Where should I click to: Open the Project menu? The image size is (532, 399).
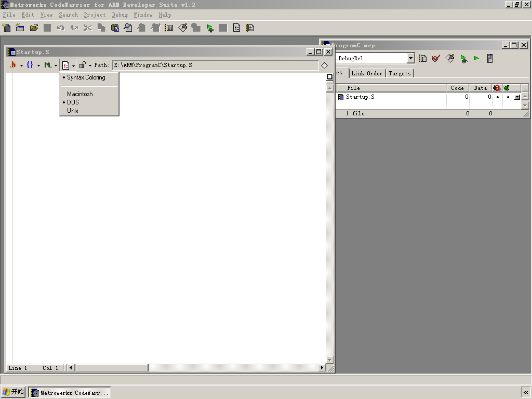(x=95, y=15)
